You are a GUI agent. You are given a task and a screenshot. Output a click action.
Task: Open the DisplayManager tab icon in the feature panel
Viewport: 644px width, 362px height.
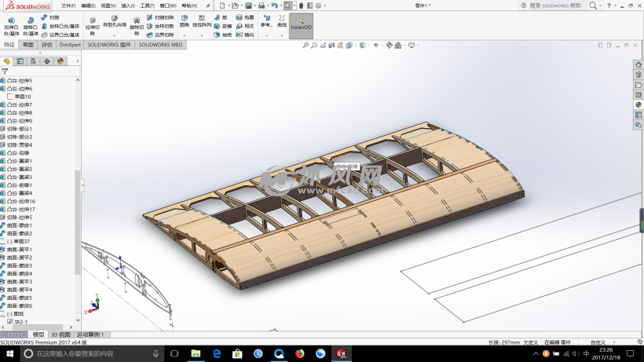pyautogui.click(x=60, y=60)
